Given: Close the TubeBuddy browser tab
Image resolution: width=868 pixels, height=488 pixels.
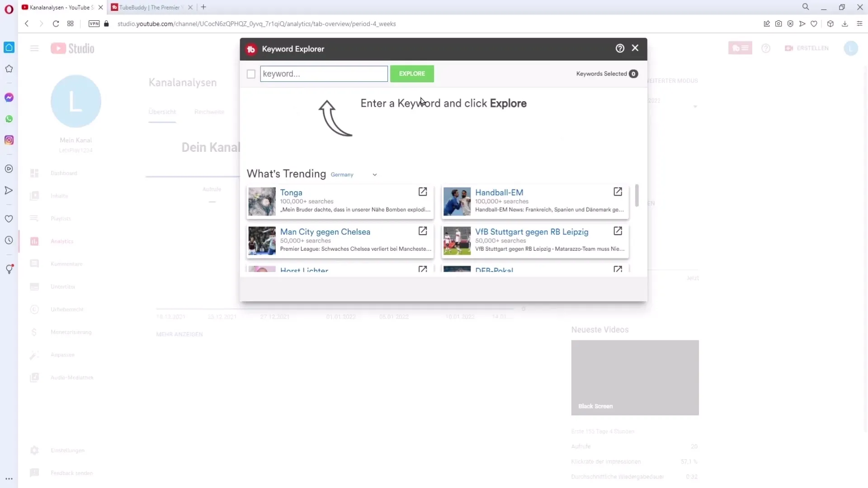Looking at the screenshot, I should (x=190, y=7).
